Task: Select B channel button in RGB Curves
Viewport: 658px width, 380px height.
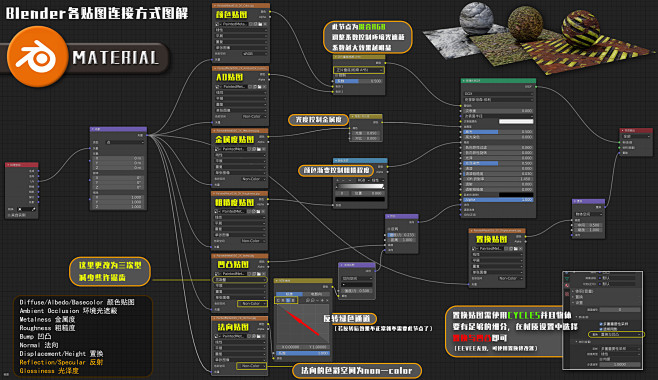Action: 293,300
